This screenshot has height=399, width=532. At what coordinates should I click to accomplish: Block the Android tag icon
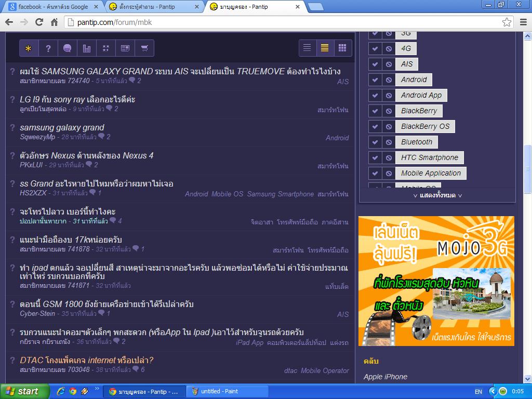[x=389, y=79]
